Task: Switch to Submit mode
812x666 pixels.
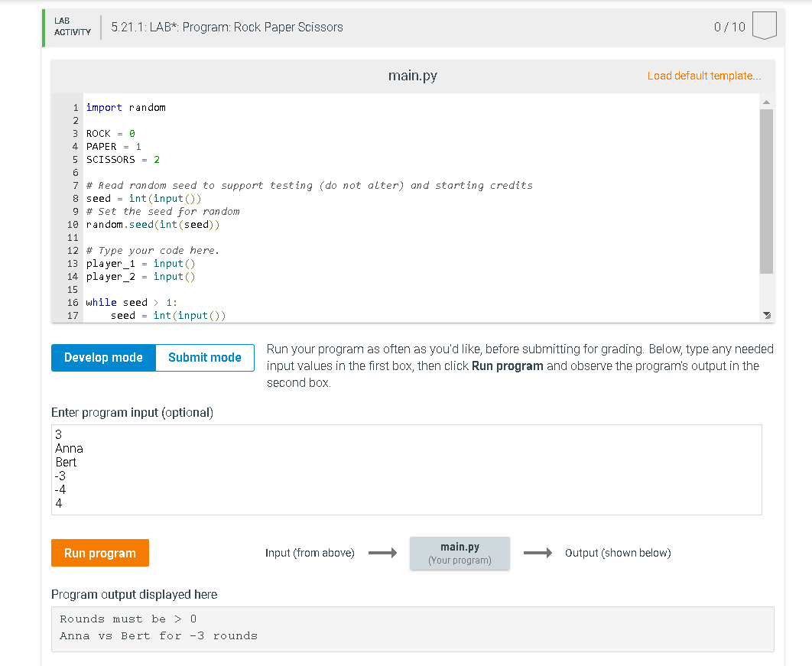Action: click(x=204, y=357)
